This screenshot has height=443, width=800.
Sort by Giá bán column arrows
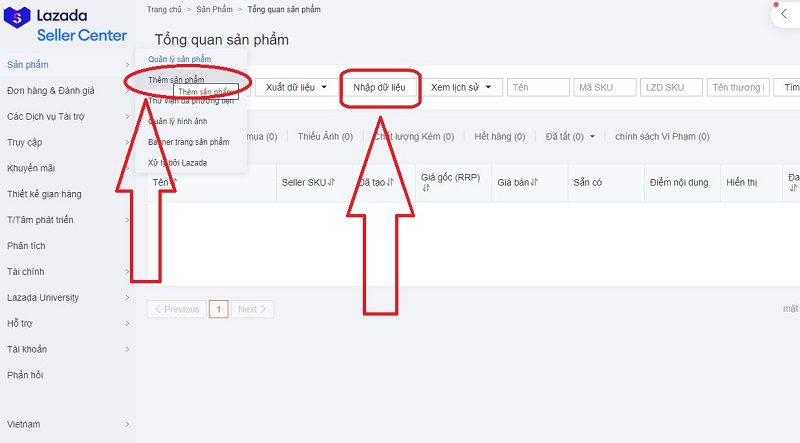[x=534, y=182]
